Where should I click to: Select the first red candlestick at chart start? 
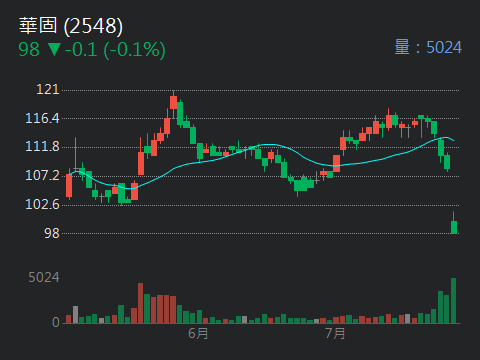point(69,185)
